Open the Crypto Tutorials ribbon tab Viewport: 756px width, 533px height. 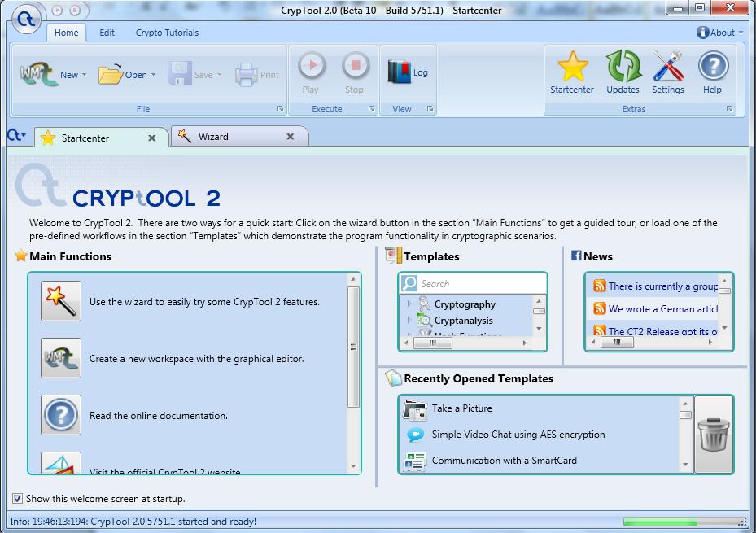tap(167, 33)
